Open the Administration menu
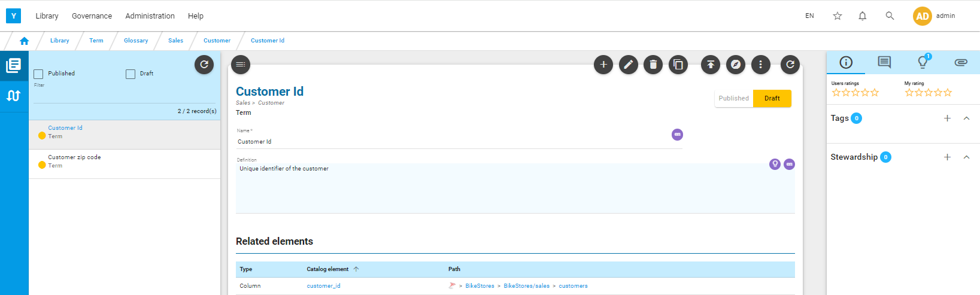The width and height of the screenshot is (980, 295). [150, 16]
